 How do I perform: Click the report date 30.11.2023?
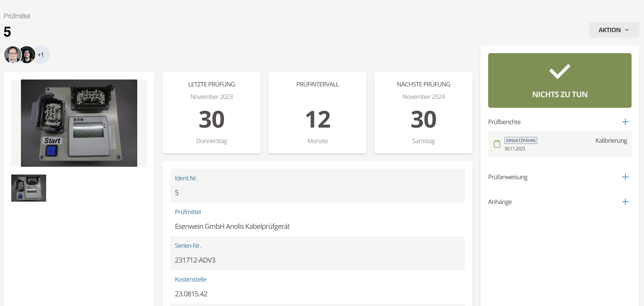click(x=515, y=149)
